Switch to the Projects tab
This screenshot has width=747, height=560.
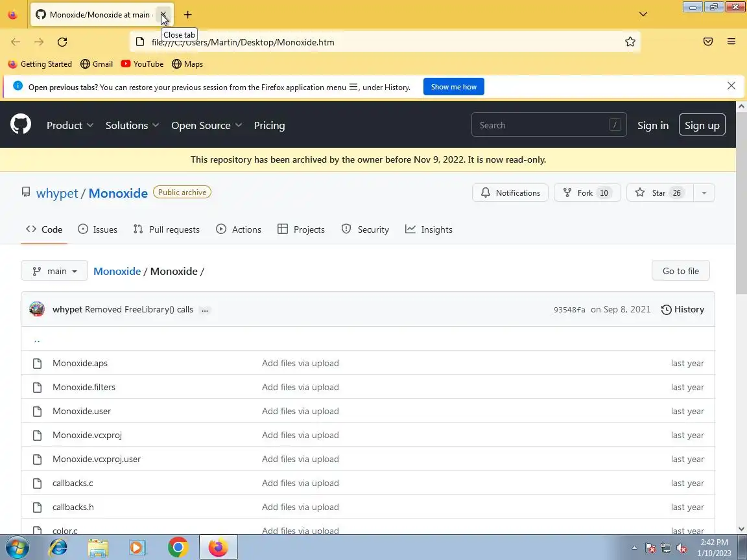point(301,229)
